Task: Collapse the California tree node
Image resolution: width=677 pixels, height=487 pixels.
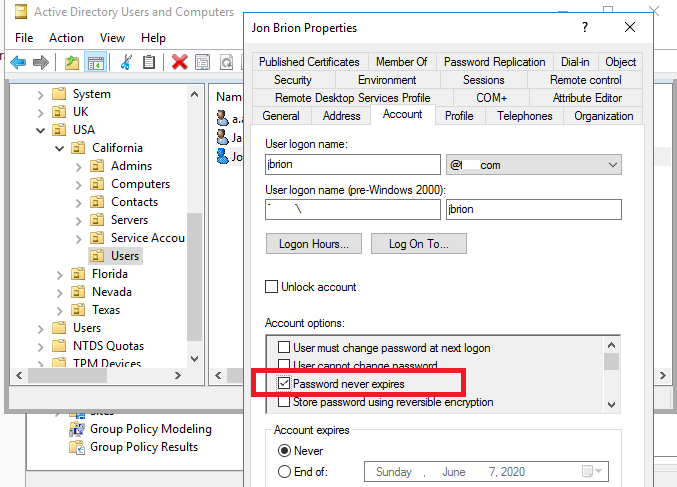Action: point(60,149)
